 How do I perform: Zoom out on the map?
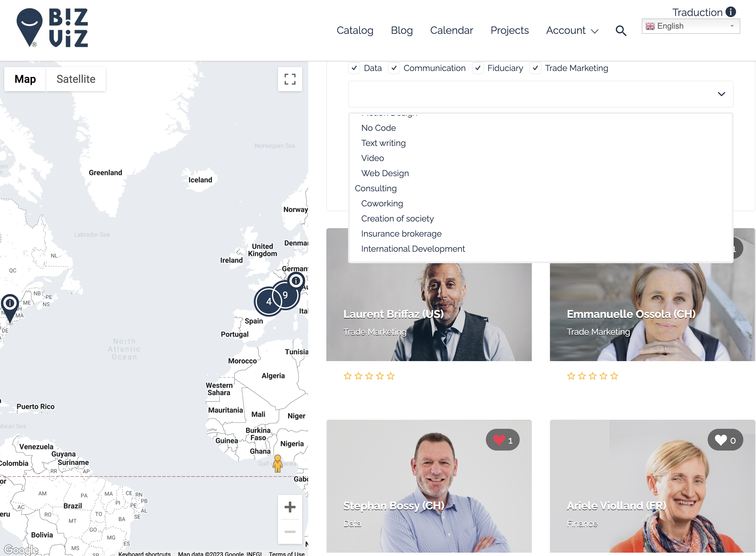290,532
